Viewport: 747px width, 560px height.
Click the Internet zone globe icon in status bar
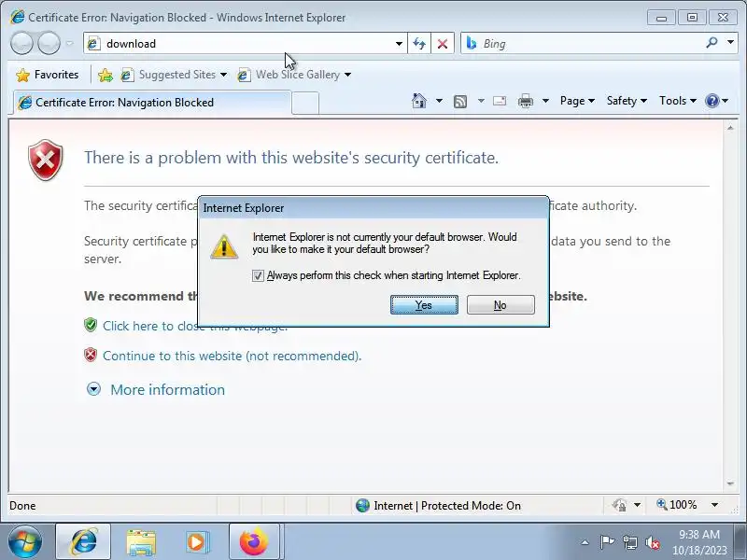(362, 505)
